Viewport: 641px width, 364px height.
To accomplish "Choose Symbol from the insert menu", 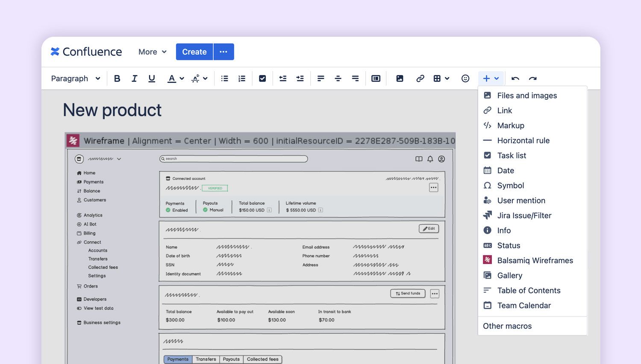I will (x=532, y=185).
